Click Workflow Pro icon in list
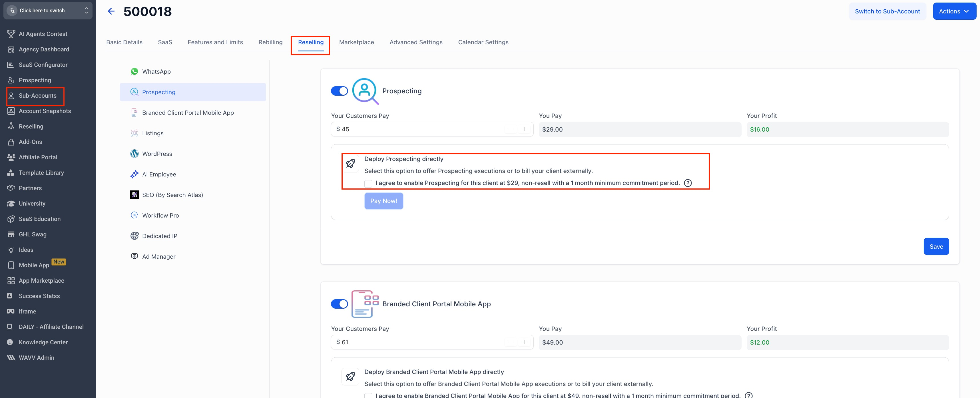The image size is (980, 398). (134, 215)
